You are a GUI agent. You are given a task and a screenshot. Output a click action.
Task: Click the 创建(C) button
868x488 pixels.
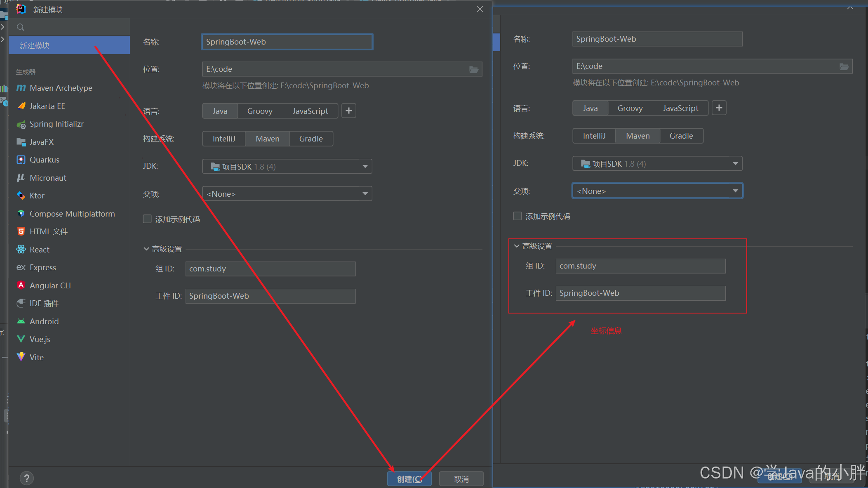(409, 479)
